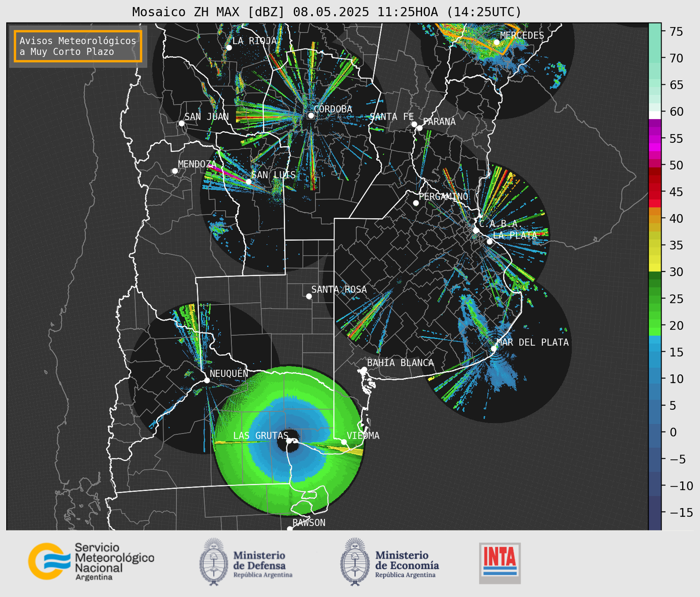Click the Paraná city marker dot
The height and width of the screenshot is (597, 700).
[420, 128]
